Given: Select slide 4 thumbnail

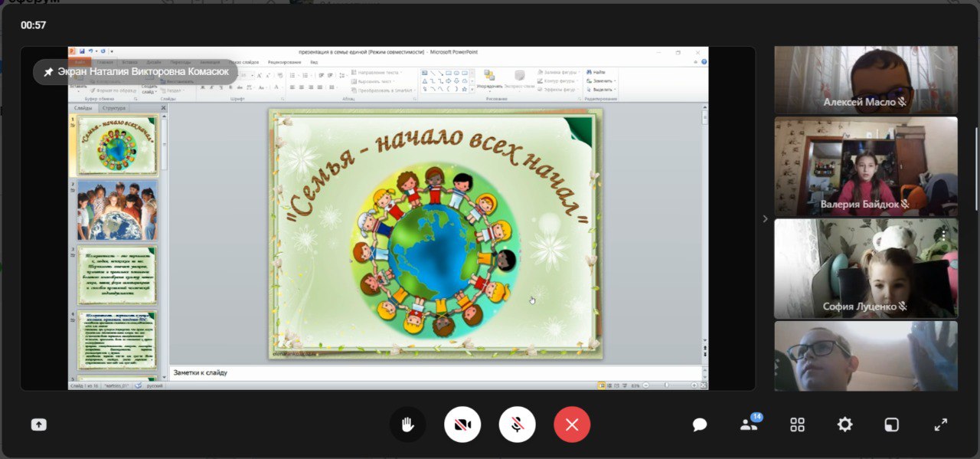Looking at the screenshot, I should click(117, 340).
